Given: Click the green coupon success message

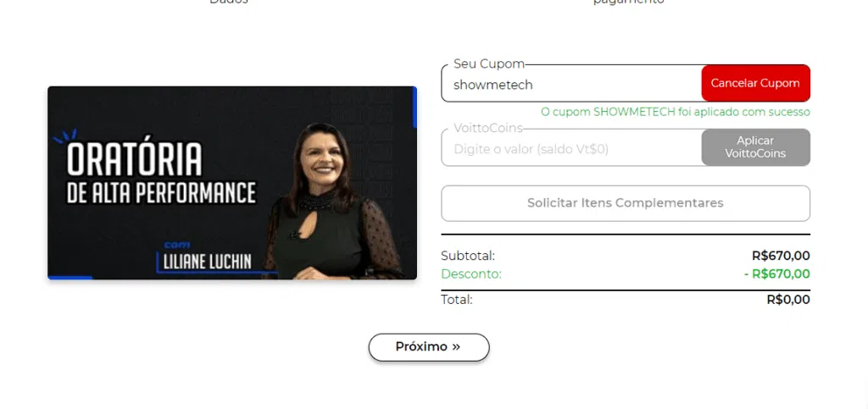Looking at the screenshot, I should [x=676, y=112].
